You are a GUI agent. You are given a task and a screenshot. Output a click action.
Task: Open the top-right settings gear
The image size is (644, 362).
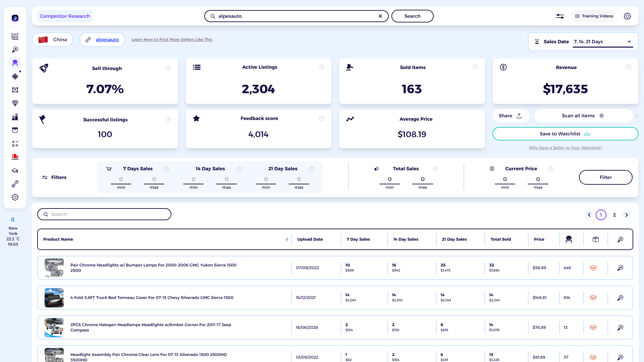point(627,16)
